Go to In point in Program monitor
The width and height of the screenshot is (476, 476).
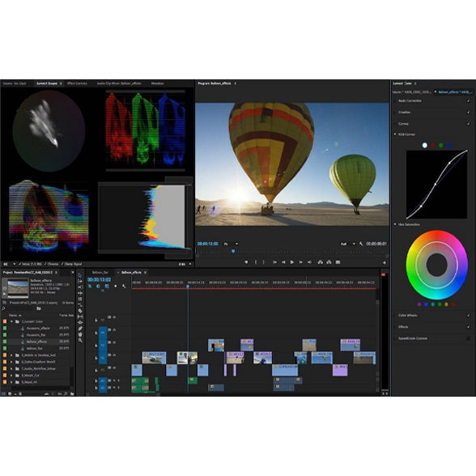(x=274, y=262)
